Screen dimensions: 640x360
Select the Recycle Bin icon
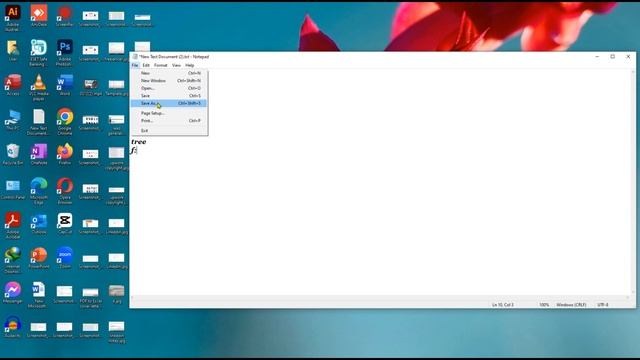coord(13,154)
